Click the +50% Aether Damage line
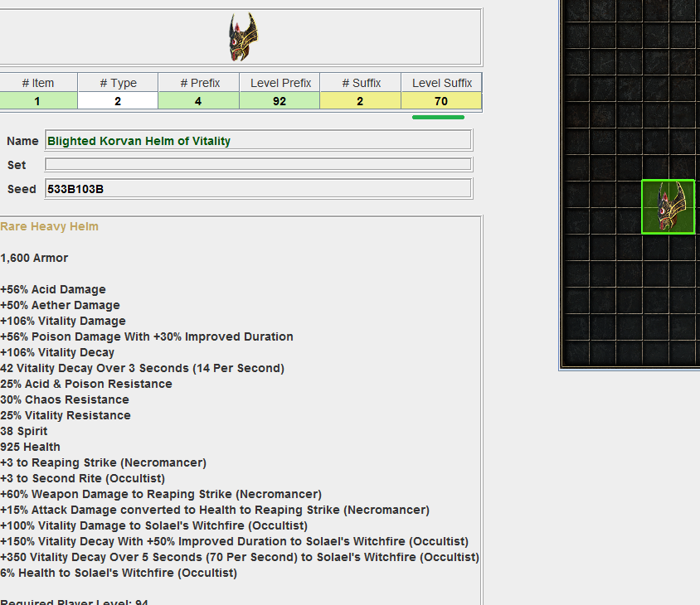700x605 pixels. point(60,305)
